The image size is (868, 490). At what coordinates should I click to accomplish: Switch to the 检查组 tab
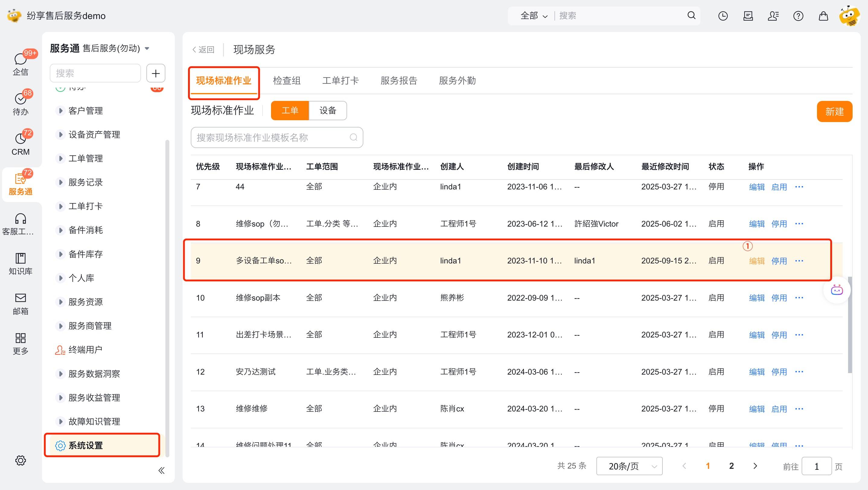click(286, 81)
